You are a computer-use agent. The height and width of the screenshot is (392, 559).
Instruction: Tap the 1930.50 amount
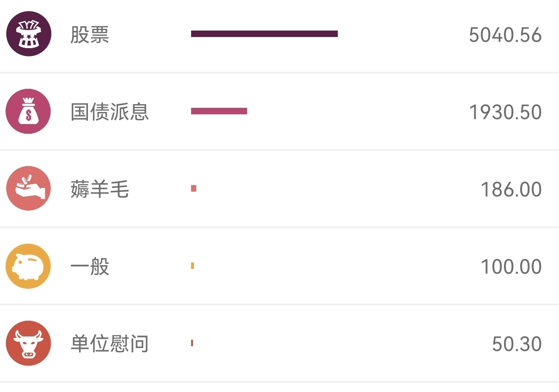pyautogui.click(x=505, y=112)
